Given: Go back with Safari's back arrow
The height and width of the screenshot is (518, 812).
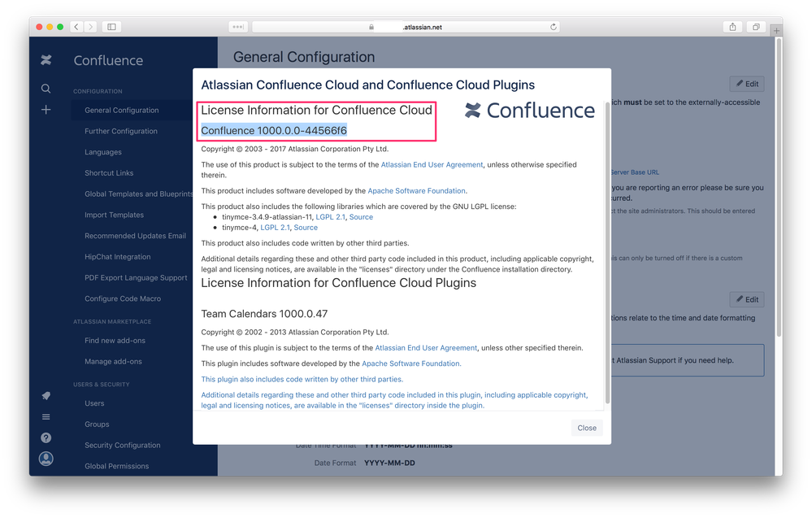Looking at the screenshot, I should tap(76, 27).
